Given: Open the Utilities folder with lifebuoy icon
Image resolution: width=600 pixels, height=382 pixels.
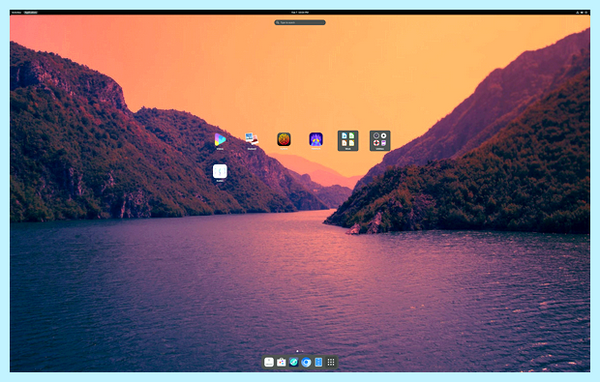Looking at the screenshot, I should click(380, 140).
